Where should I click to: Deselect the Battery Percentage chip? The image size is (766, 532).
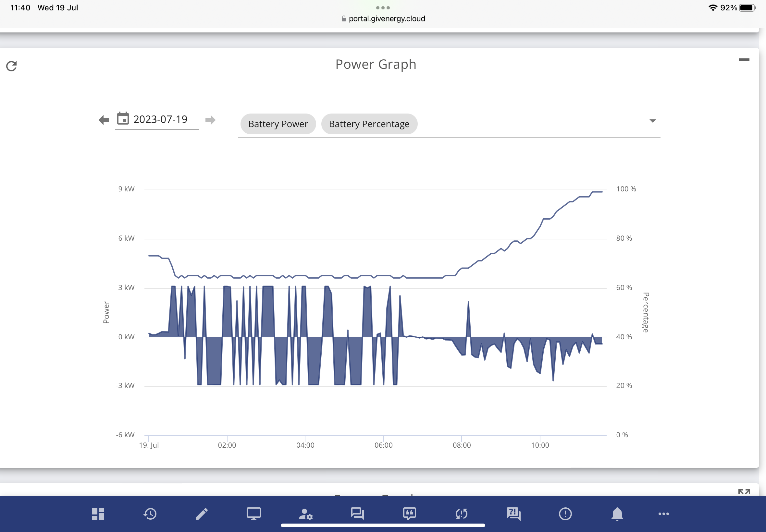pos(369,124)
